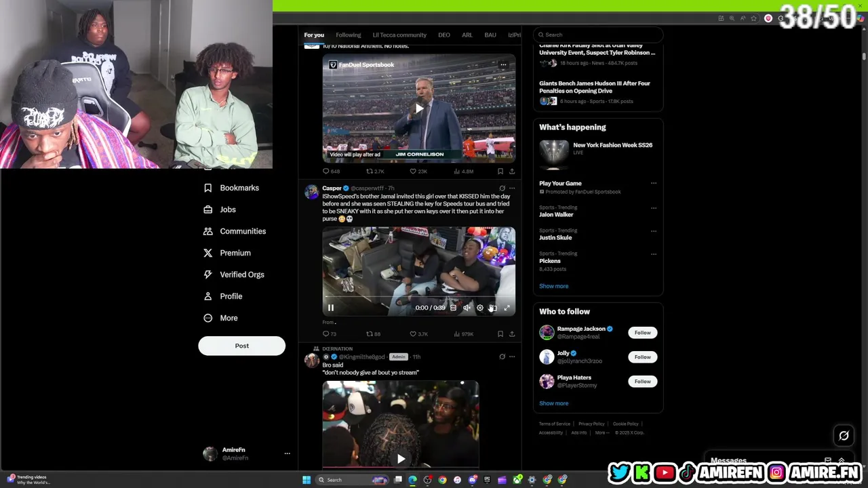Image resolution: width=868 pixels, height=488 pixels.
Task: Click the white Post button
Action: click(241, 346)
